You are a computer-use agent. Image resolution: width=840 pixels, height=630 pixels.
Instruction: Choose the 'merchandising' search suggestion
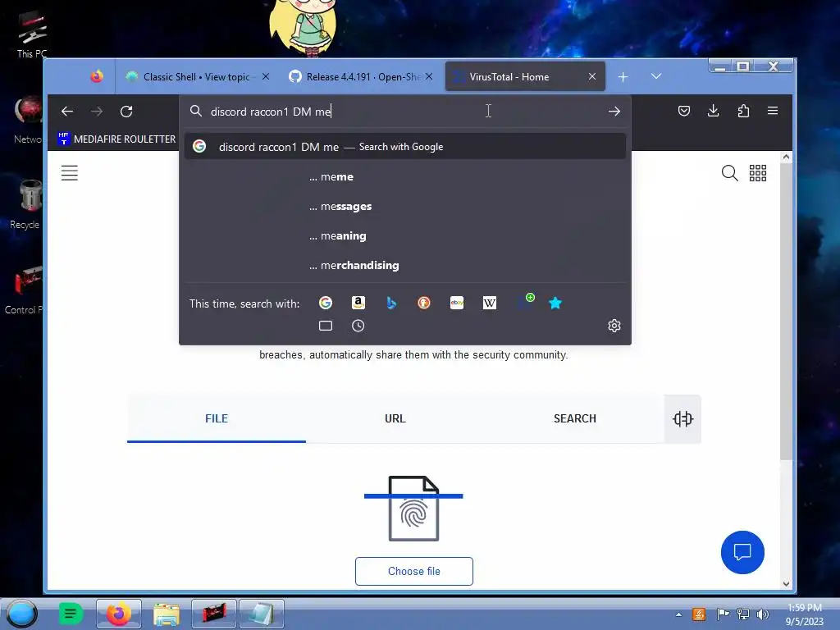pos(405,265)
